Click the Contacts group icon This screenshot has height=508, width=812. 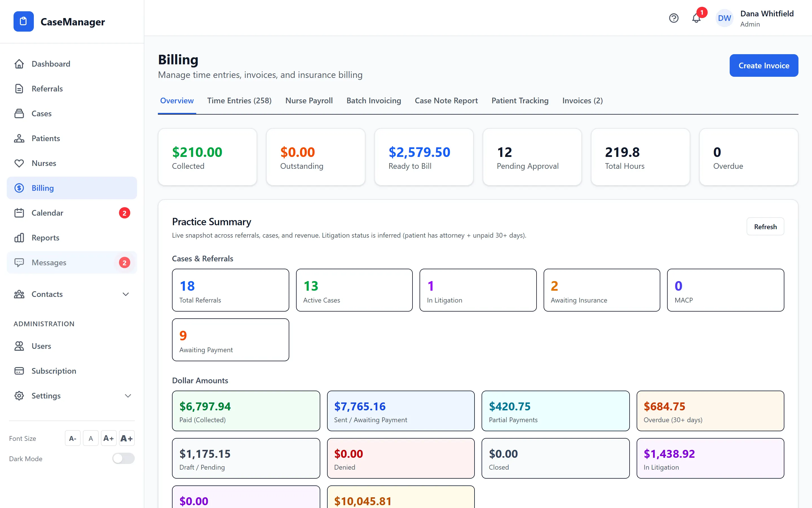click(x=19, y=294)
